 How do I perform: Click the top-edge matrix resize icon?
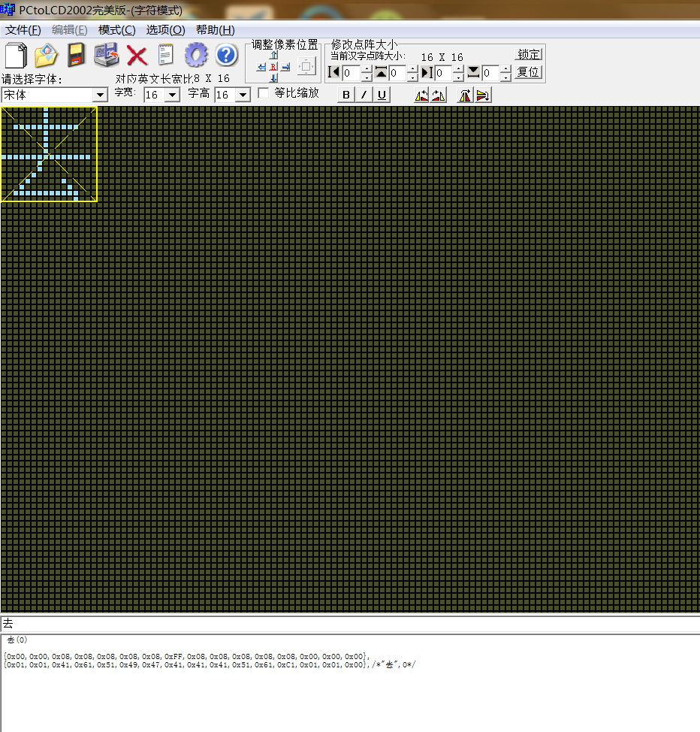[381, 72]
